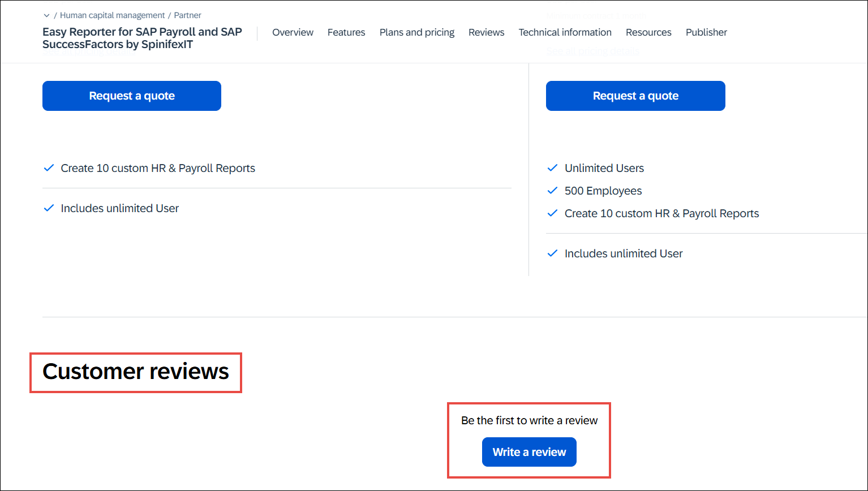This screenshot has height=491, width=868.
Task: Click the left plan's Create 10 custom reports checkmark
Action: [x=49, y=168]
